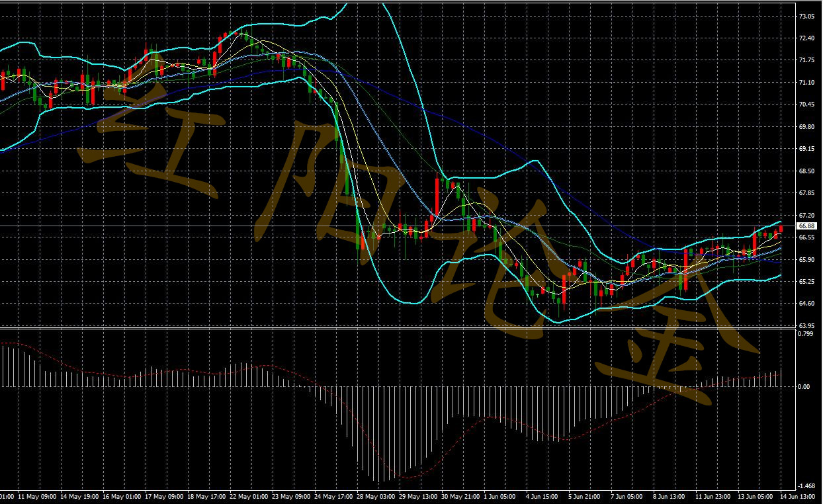Select the 69.15 price scale value
The width and height of the screenshot is (823, 504).
(x=807, y=149)
